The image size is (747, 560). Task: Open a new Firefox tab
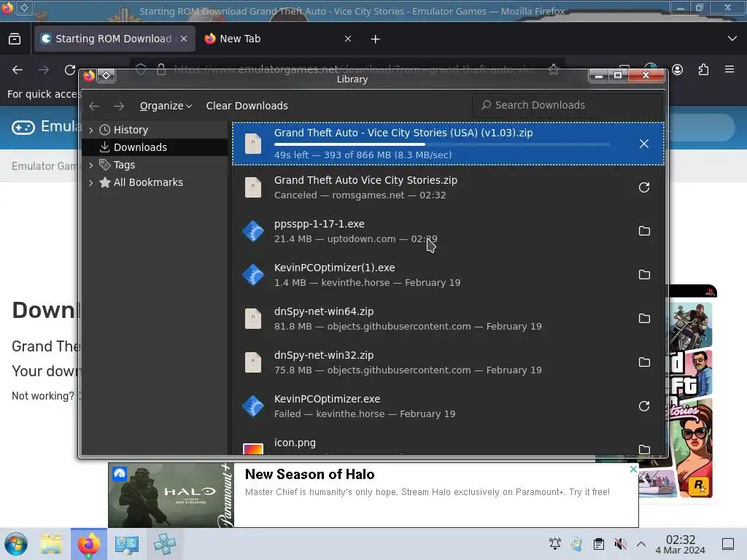pyautogui.click(x=376, y=39)
